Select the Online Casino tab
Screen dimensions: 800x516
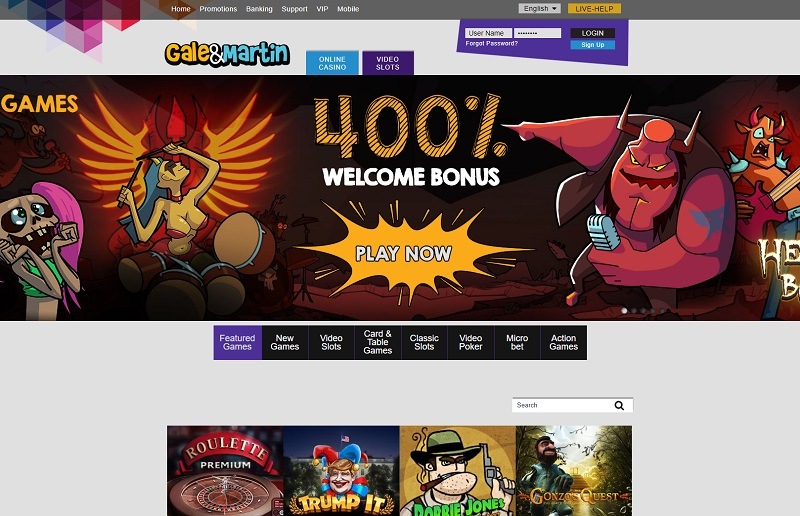coord(332,63)
